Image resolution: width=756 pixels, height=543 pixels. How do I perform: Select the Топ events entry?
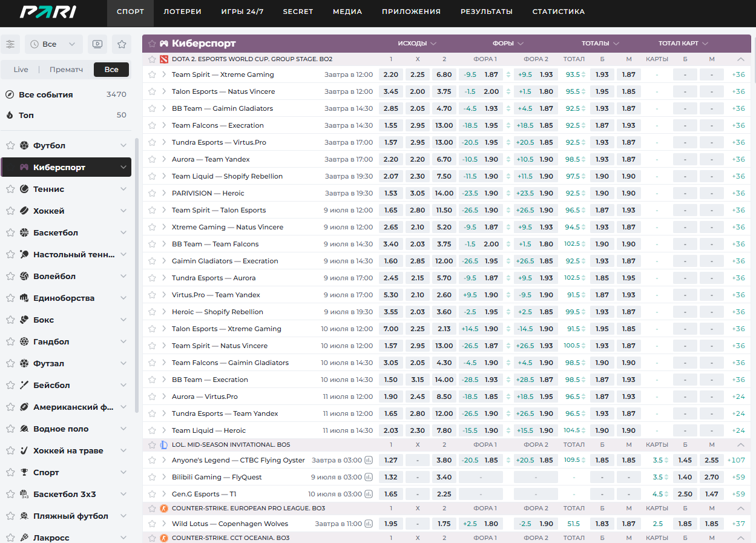(66, 116)
